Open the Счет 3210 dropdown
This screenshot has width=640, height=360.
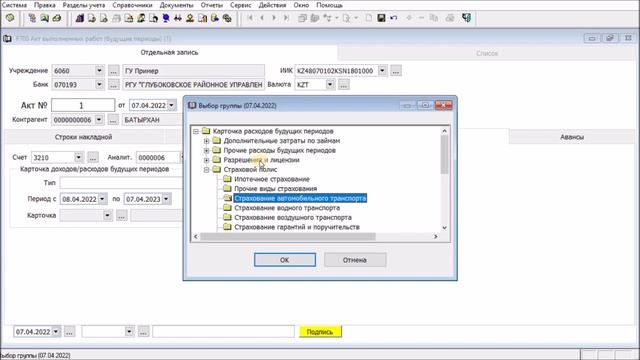(78, 157)
